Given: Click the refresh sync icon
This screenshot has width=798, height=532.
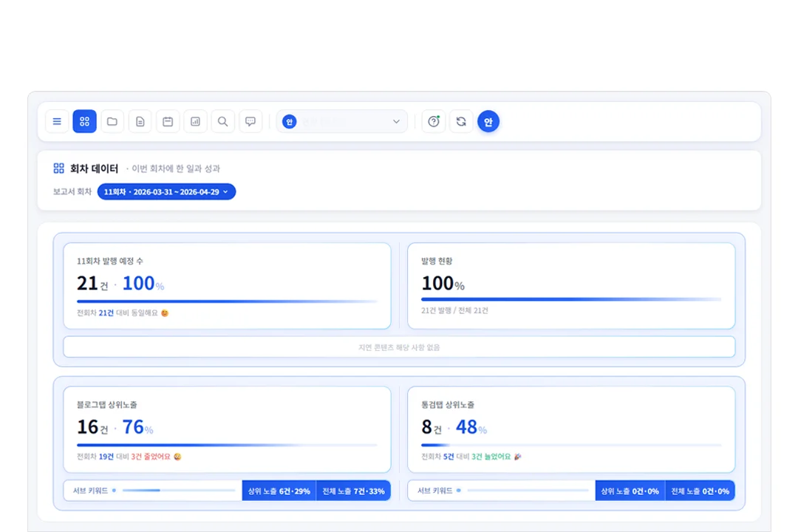Looking at the screenshot, I should coord(461,122).
